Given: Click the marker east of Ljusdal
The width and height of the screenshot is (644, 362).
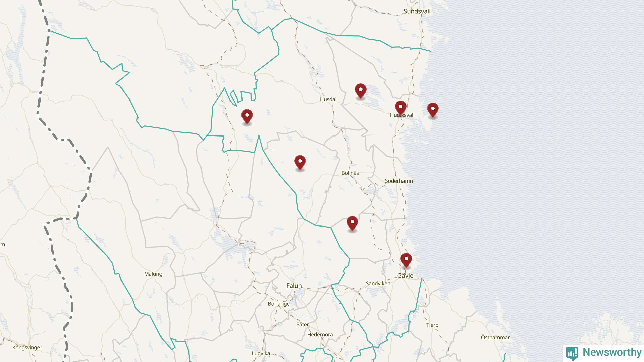Looking at the screenshot, I should click(360, 90).
